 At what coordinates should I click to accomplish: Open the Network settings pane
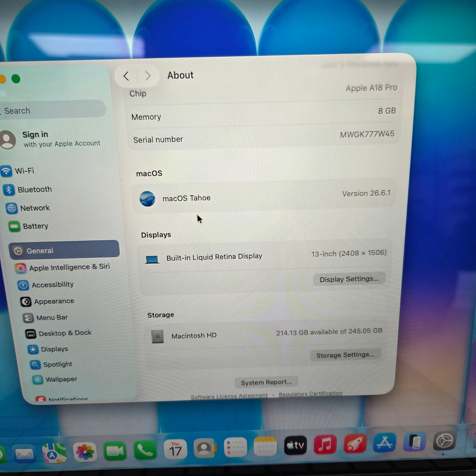pyautogui.click(x=28, y=208)
